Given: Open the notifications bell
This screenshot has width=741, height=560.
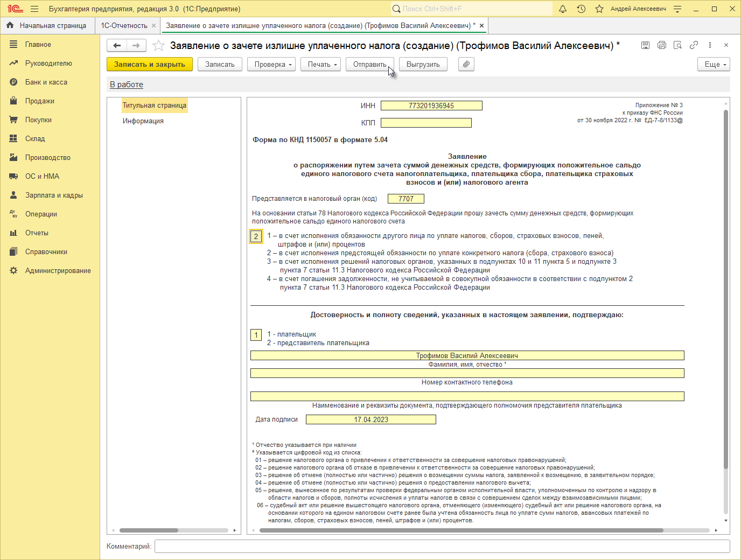Looking at the screenshot, I should click(563, 9).
